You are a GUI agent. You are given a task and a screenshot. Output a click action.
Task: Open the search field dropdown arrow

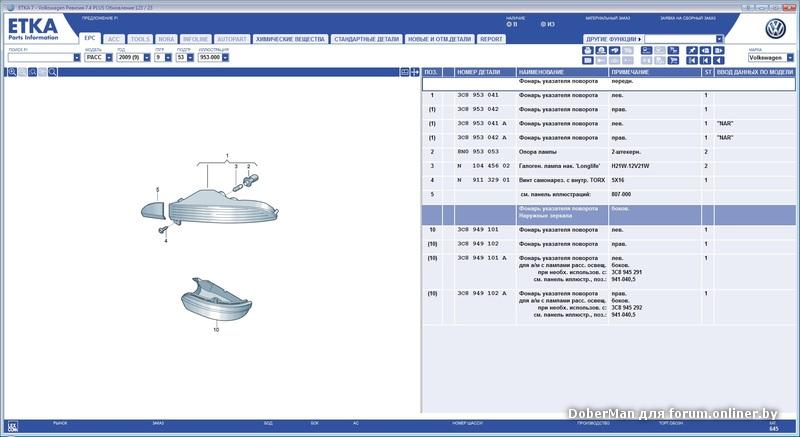click(x=77, y=58)
